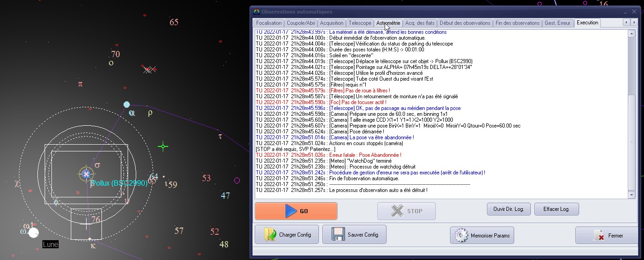Click the log scrollbar down arrow
This screenshot has width=644, height=260.
[x=631, y=195]
